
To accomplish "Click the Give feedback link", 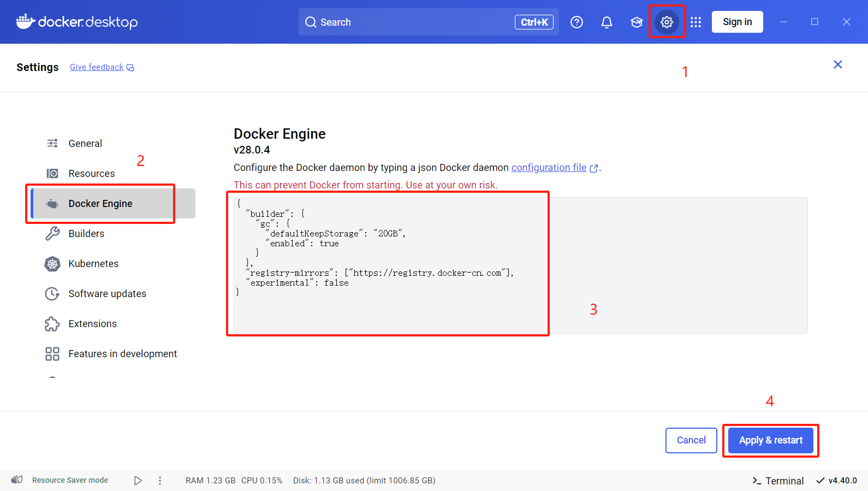I will click(x=97, y=67).
